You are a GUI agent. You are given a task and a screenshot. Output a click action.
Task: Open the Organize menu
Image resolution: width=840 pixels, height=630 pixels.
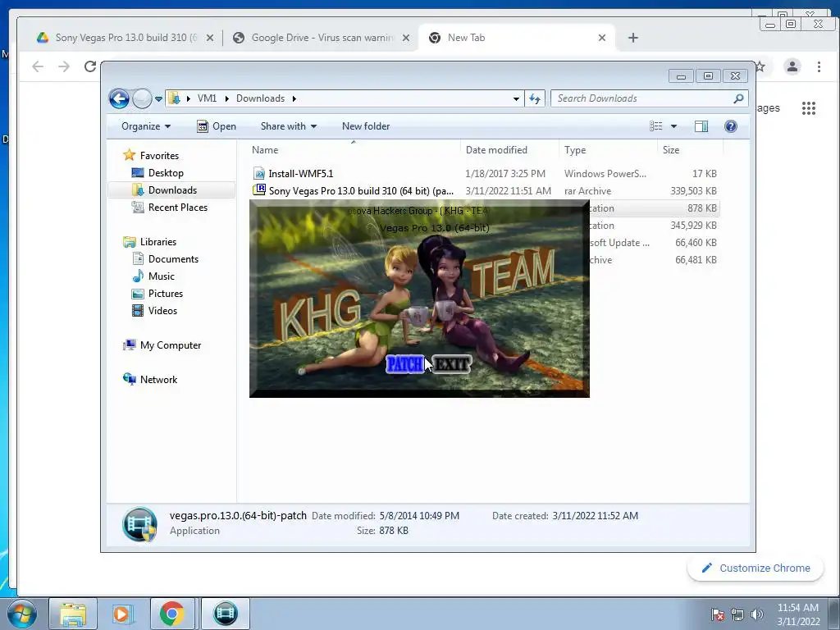click(x=146, y=126)
